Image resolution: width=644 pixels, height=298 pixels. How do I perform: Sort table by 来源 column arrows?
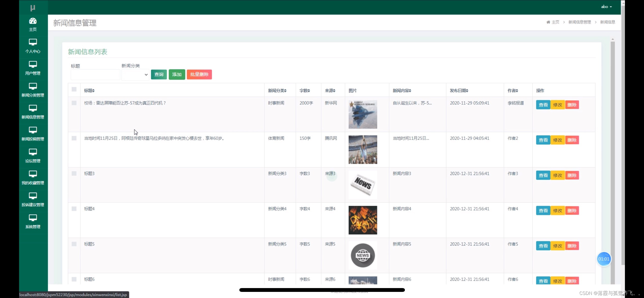(x=334, y=91)
